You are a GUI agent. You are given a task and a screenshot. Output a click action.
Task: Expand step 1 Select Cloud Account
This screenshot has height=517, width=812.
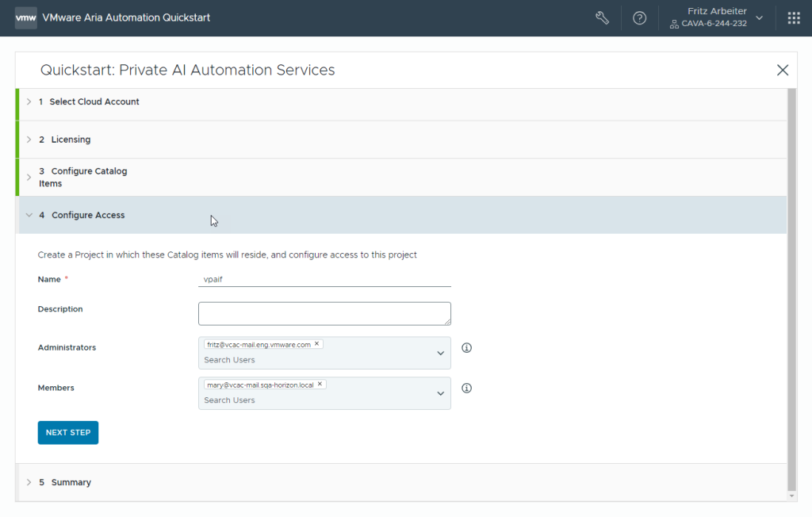(x=94, y=101)
